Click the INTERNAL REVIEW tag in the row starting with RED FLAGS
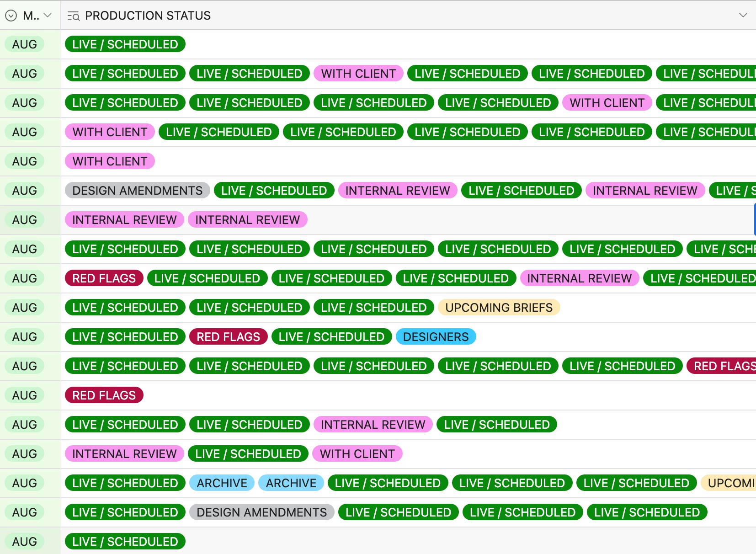 (x=580, y=278)
